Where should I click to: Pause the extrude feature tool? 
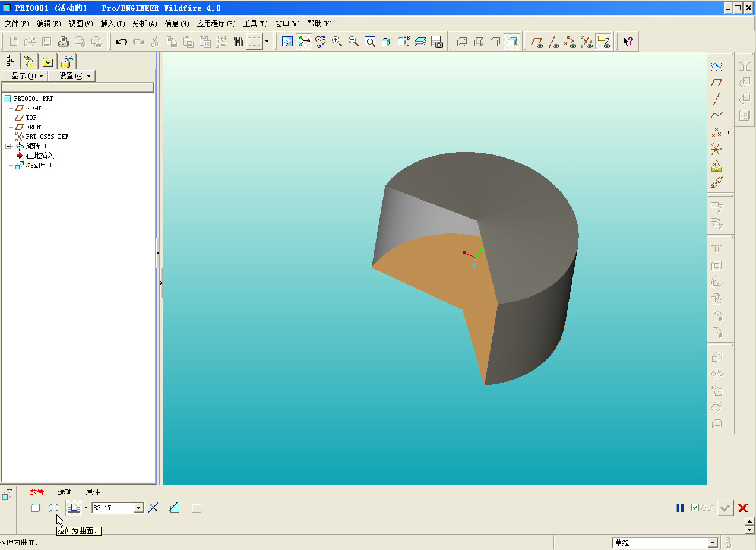[680, 508]
